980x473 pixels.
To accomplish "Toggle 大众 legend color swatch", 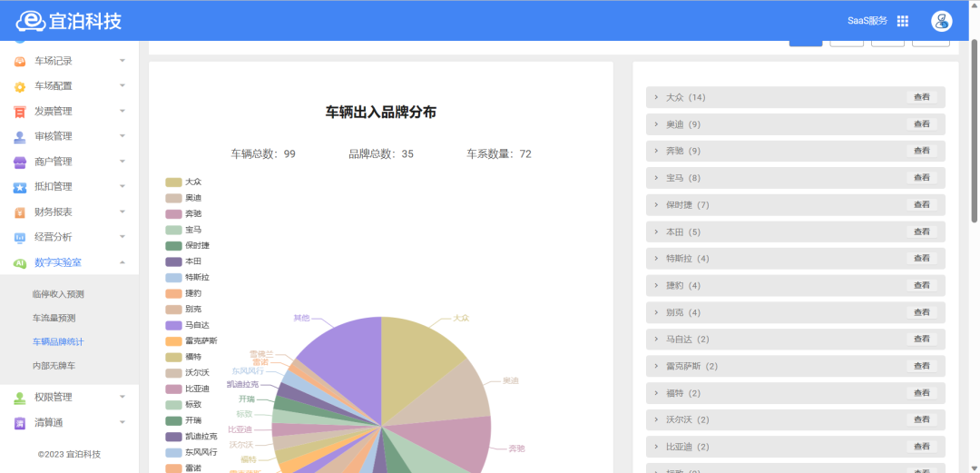I will (173, 182).
